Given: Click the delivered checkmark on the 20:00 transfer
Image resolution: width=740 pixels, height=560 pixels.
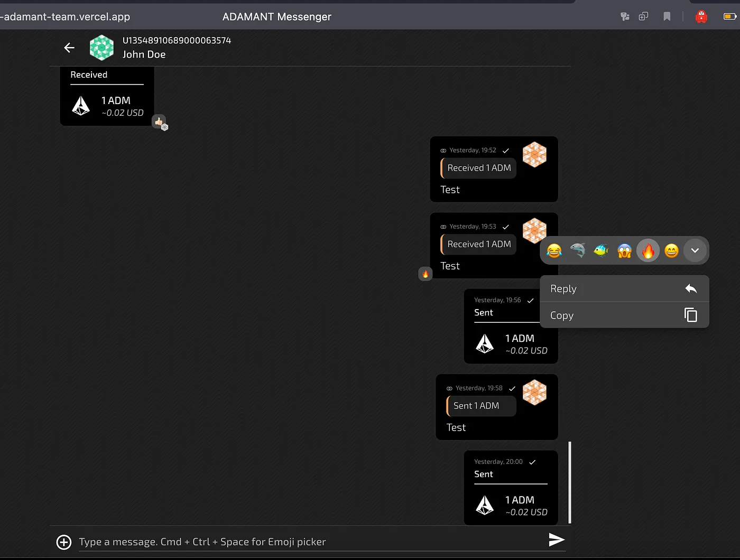Looking at the screenshot, I should click(x=532, y=462).
